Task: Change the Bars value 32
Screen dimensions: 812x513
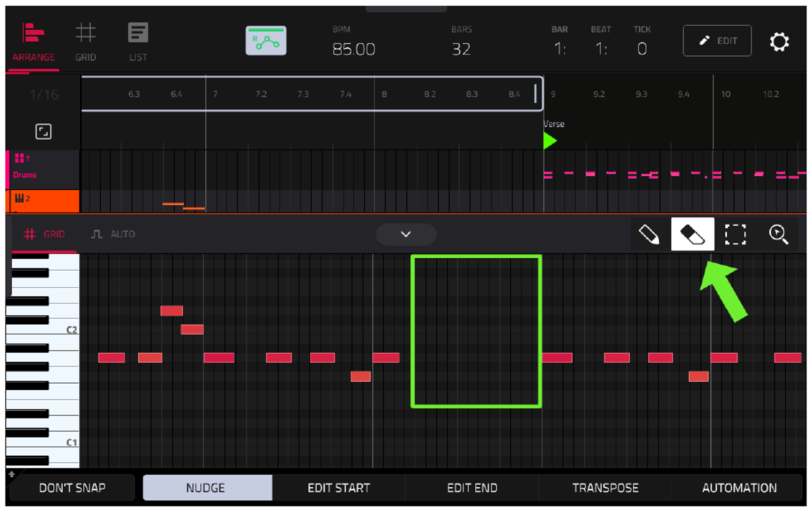Action: coord(461,49)
